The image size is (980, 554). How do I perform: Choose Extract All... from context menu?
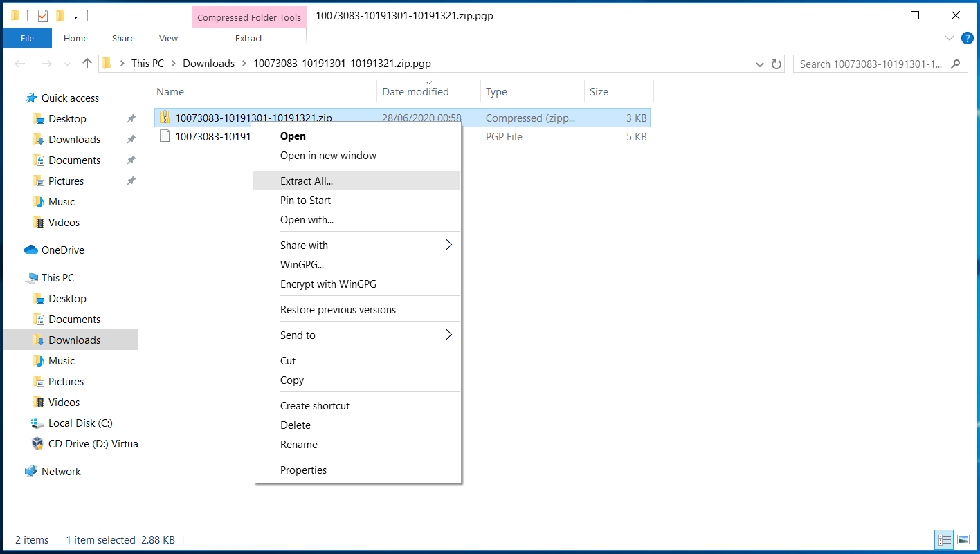307,181
